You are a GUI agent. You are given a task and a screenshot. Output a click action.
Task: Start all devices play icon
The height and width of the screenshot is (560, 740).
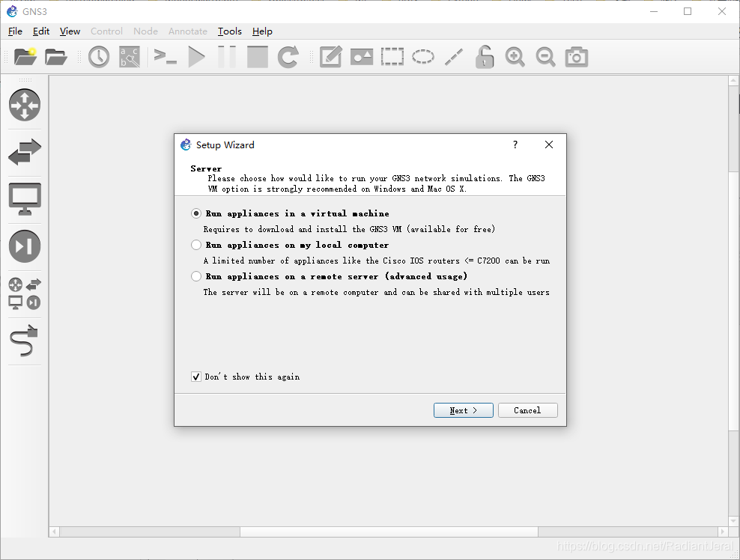[x=196, y=57]
